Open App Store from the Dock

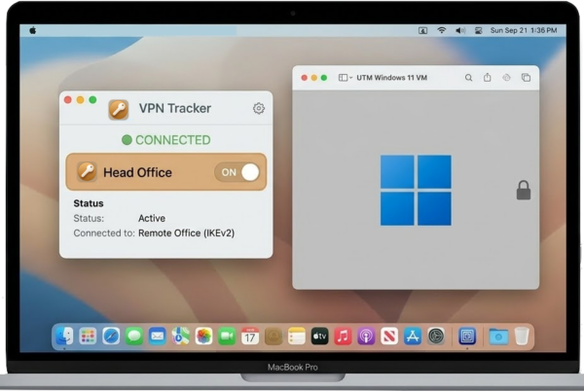click(412, 337)
